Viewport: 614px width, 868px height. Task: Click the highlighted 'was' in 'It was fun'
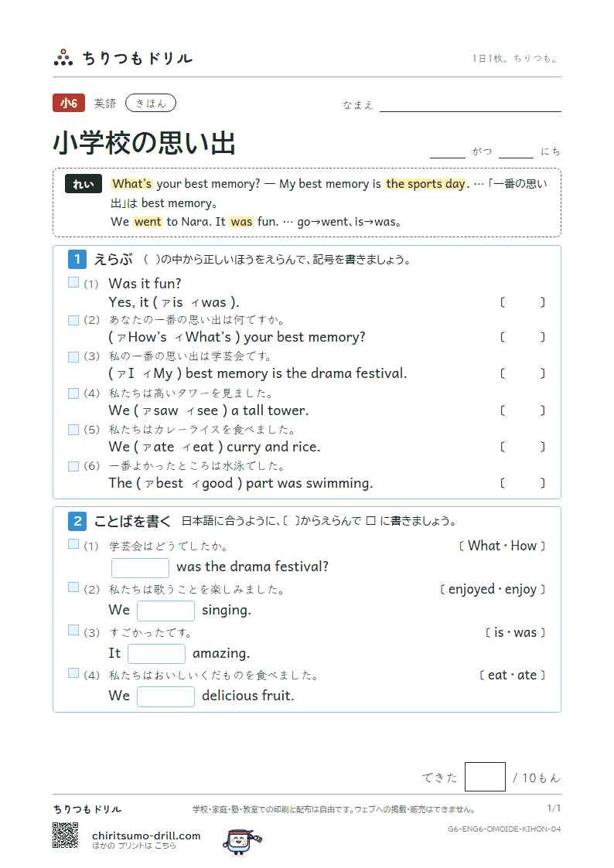pos(241,222)
